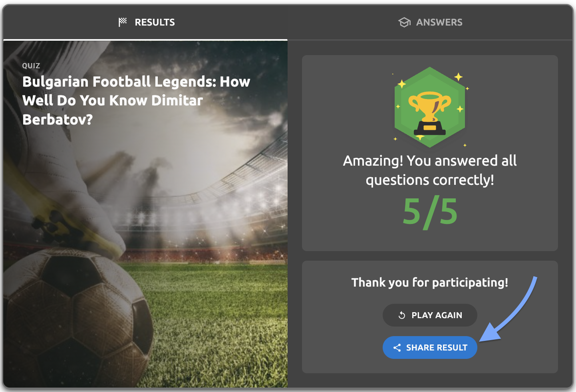Click the small QUIZ label above the title

(x=31, y=66)
